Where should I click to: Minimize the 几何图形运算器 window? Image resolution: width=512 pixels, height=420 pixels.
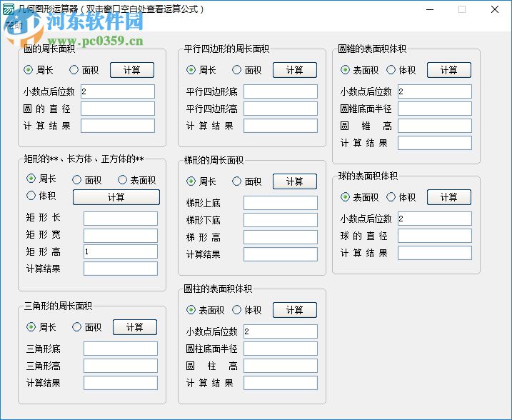click(430, 9)
